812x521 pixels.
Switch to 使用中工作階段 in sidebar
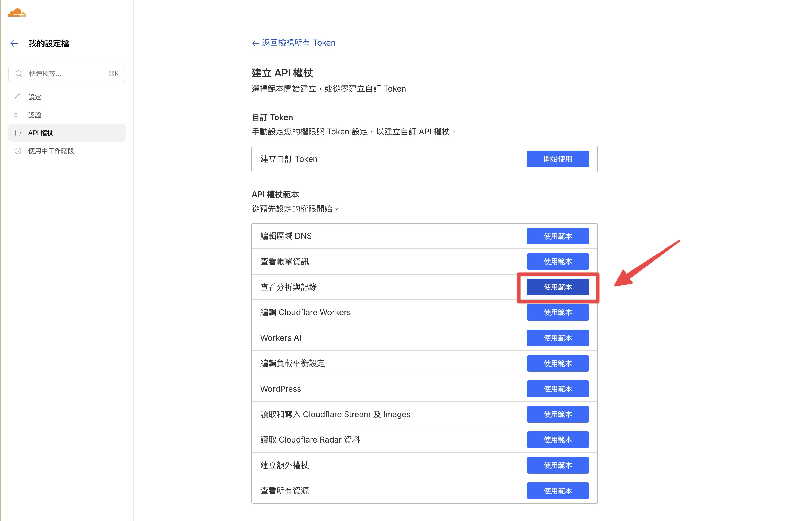coord(51,151)
